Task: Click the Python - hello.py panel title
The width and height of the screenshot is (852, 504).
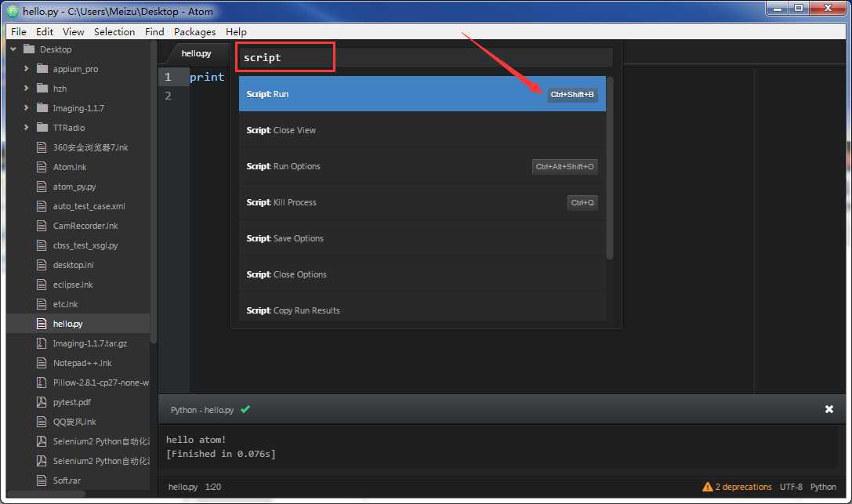Action: coord(202,409)
